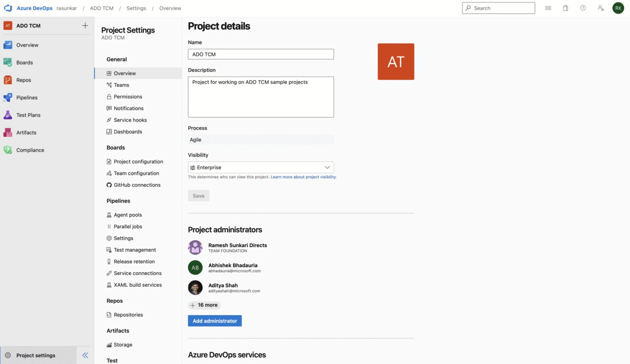Viewport: 630px width, 364px height.
Task: Click the Azure DevOps header text link
Action: click(35, 8)
